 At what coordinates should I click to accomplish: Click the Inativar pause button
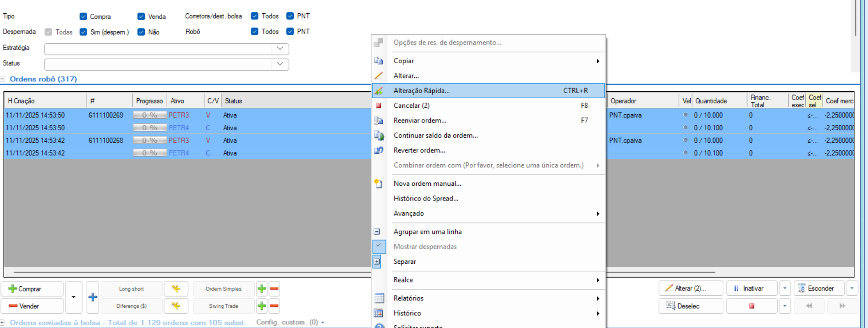click(752, 289)
